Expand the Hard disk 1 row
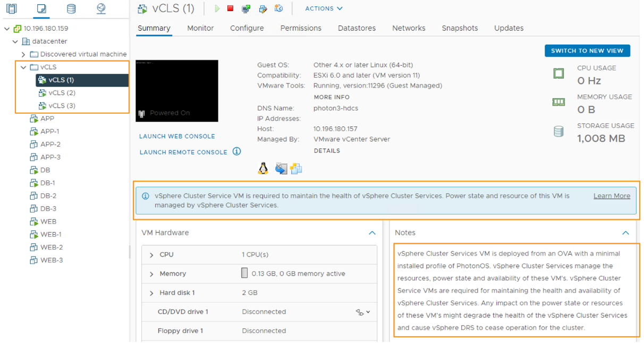 coord(151,293)
